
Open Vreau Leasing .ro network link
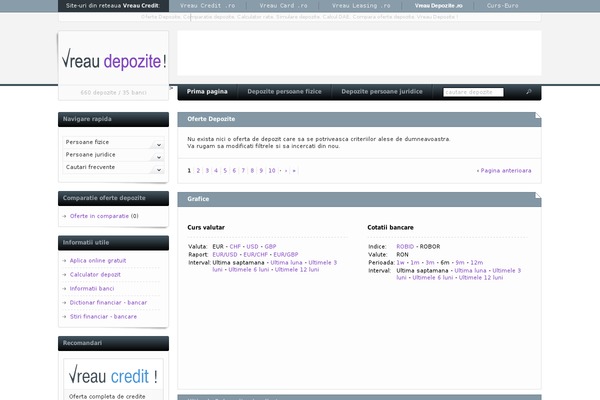click(x=361, y=6)
